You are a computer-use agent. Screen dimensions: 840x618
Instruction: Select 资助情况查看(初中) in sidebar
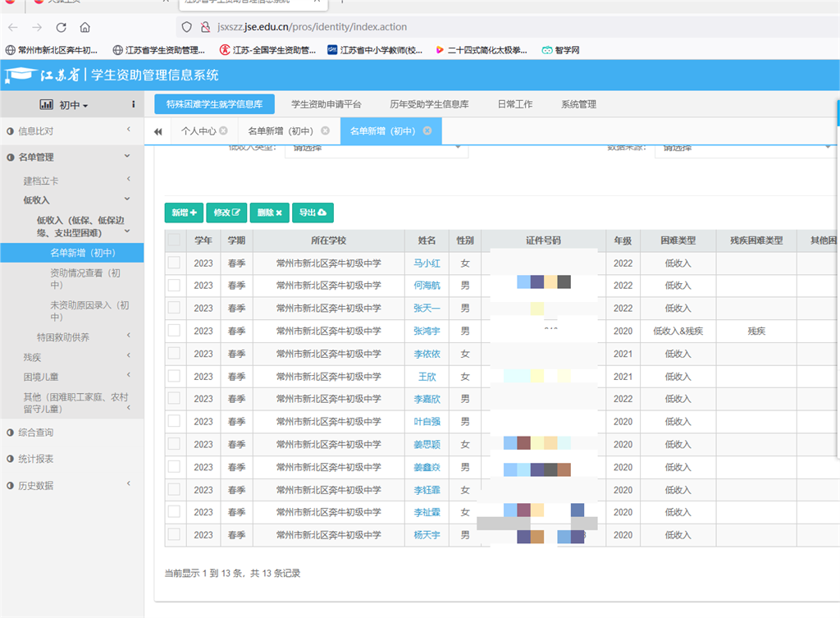[85, 279]
